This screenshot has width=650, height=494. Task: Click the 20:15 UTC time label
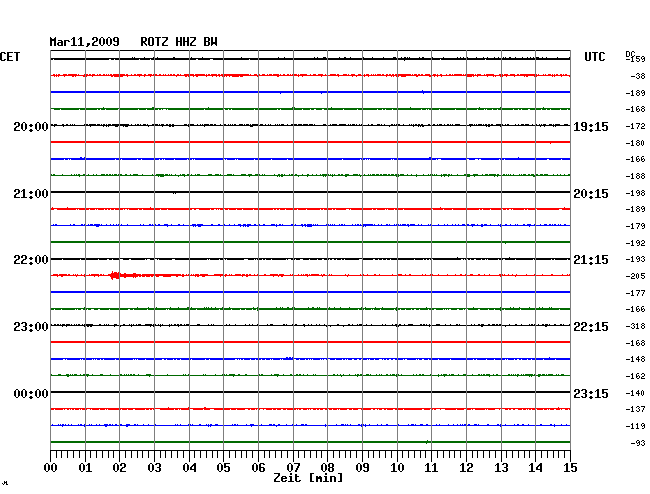(591, 194)
